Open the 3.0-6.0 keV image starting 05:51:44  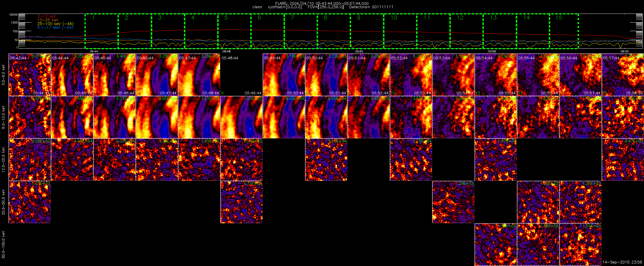pos(369,75)
